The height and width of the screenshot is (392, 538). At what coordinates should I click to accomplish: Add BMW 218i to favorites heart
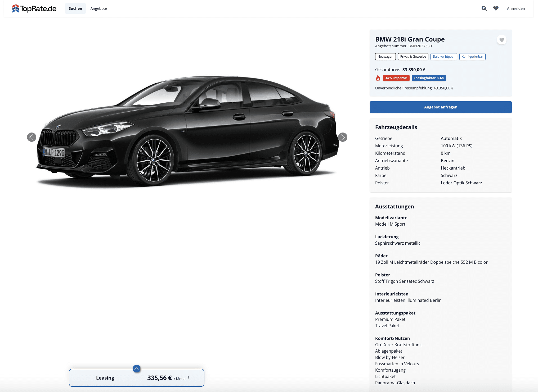(x=501, y=40)
